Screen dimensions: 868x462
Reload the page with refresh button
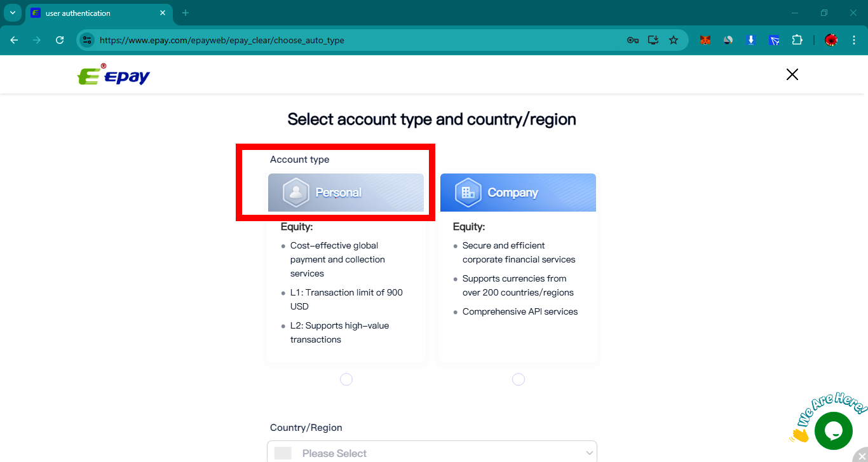[60, 40]
